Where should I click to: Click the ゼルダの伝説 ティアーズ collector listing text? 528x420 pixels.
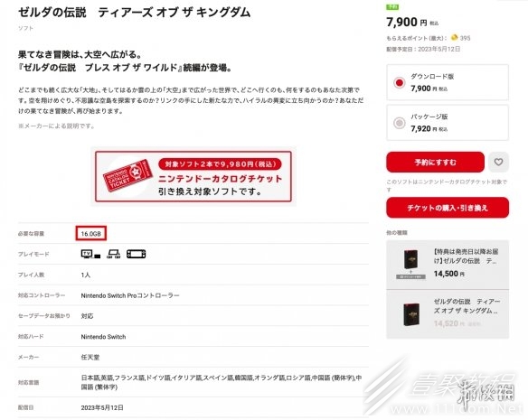[x=467, y=306]
